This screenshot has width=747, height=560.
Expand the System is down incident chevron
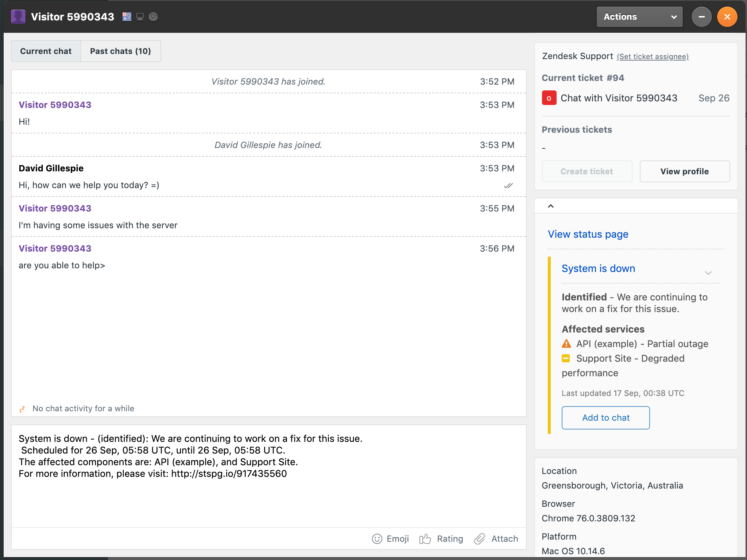[x=708, y=273]
